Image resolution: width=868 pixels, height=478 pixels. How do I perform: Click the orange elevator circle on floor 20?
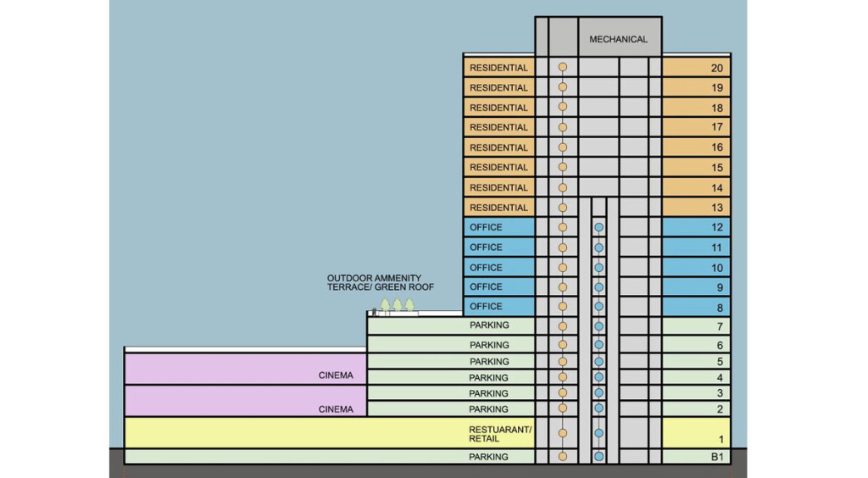point(562,66)
